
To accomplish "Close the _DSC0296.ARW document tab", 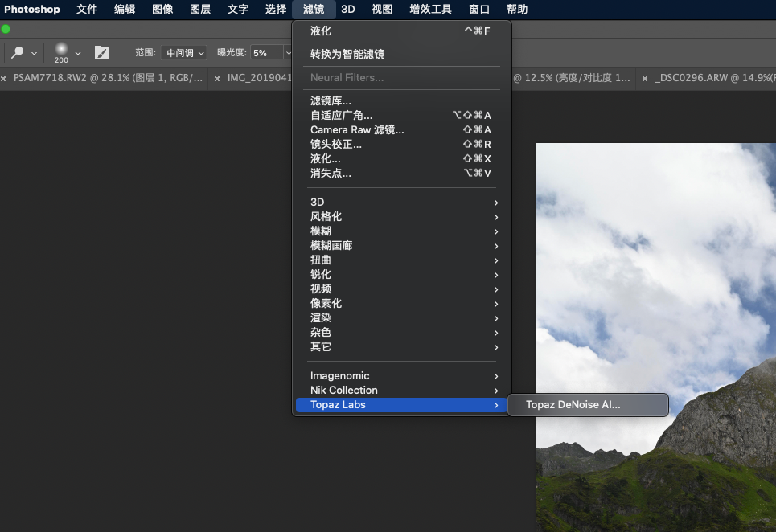I will (645, 78).
